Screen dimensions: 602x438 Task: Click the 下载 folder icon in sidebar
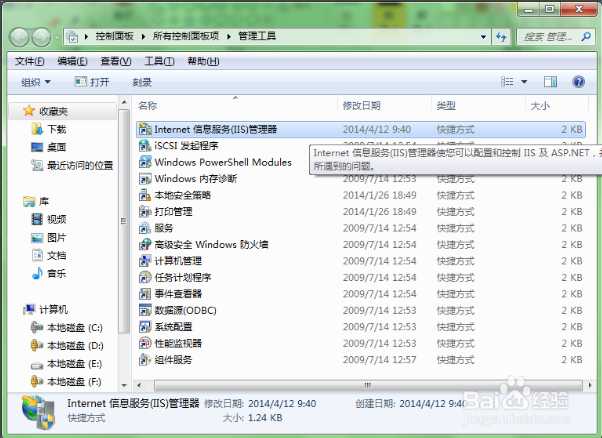click(x=37, y=129)
